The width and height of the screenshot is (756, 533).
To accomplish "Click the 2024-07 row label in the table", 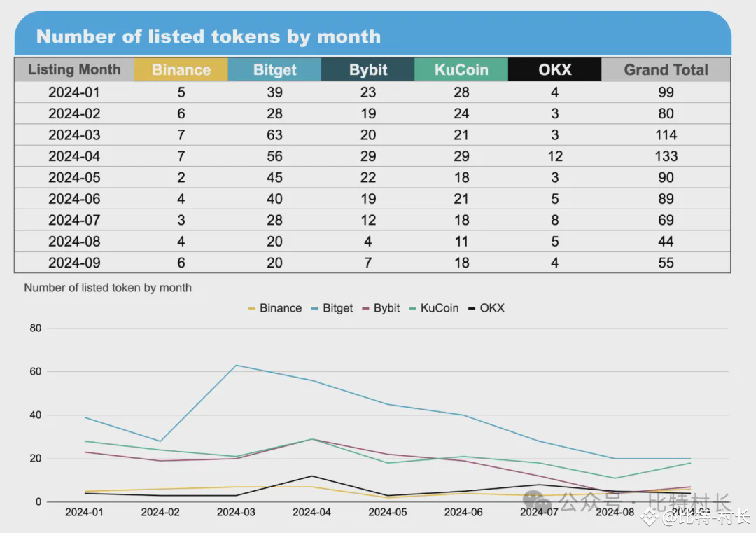I will pos(74,220).
